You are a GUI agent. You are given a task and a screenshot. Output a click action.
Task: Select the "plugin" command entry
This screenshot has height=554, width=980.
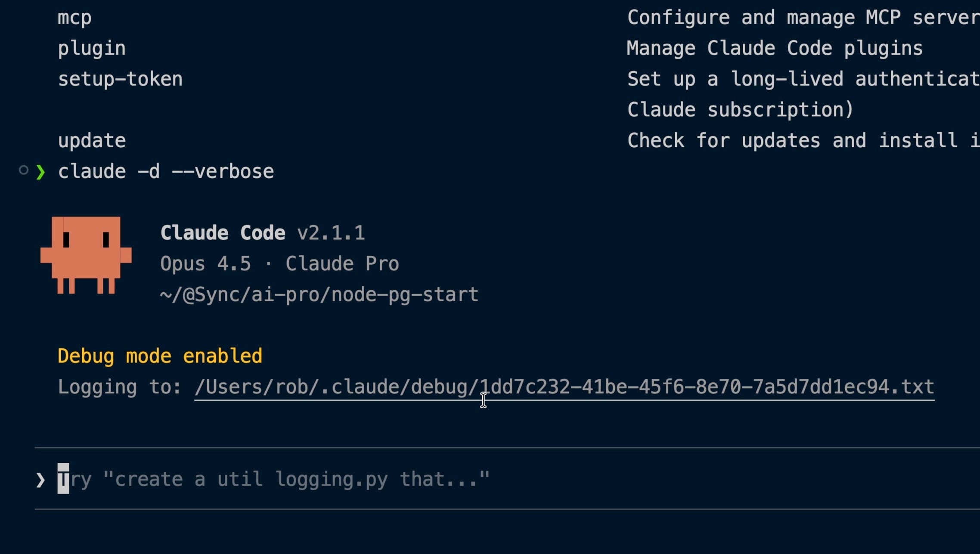click(92, 49)
